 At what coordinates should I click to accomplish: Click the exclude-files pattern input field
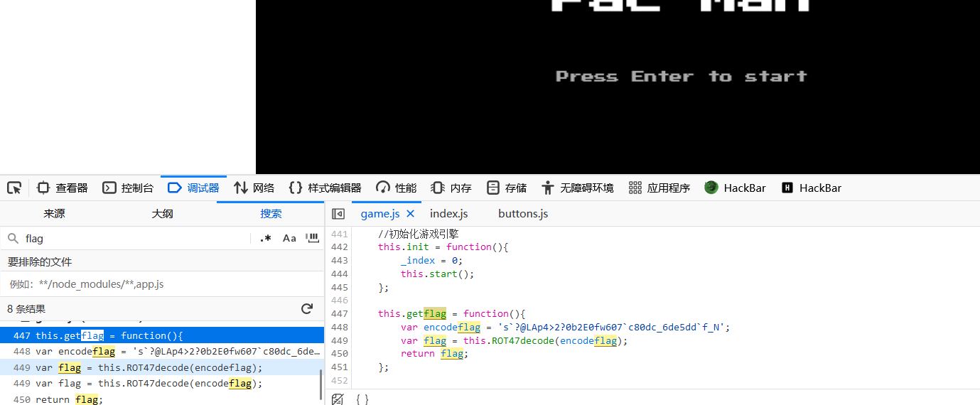162,284
